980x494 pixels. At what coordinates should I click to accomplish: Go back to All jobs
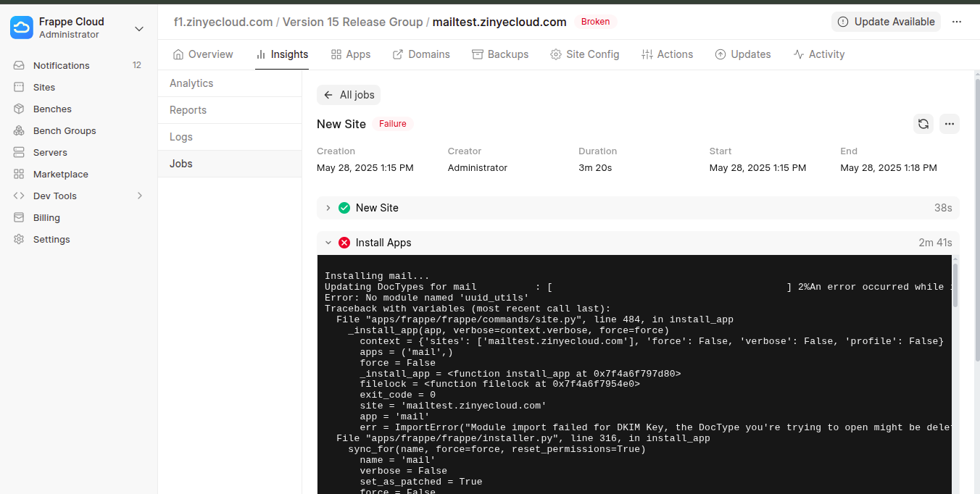(349, 95)
